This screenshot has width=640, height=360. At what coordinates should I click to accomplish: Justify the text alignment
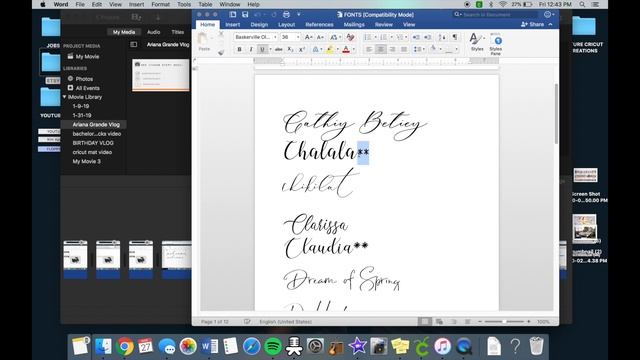pos(404,49)
